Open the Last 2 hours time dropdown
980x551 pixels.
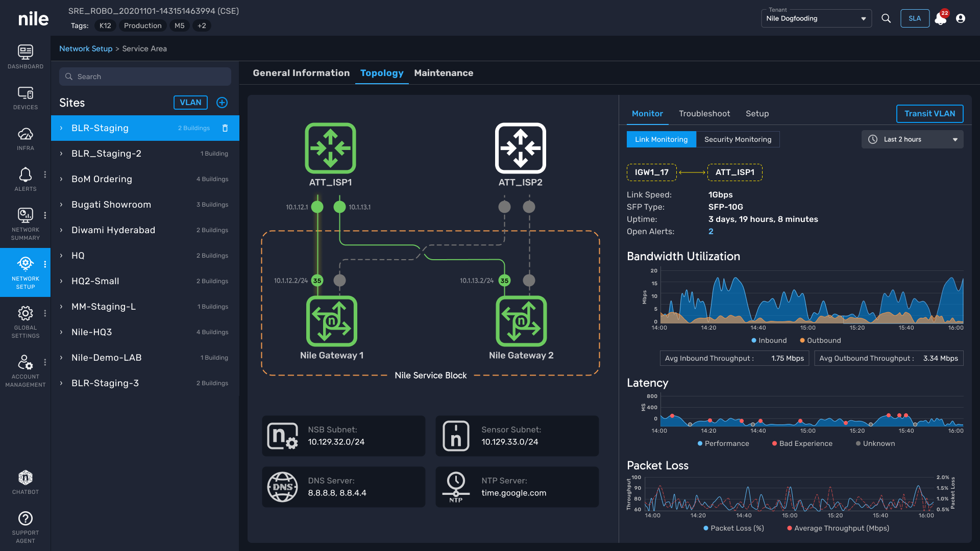[x=912, y=139]
